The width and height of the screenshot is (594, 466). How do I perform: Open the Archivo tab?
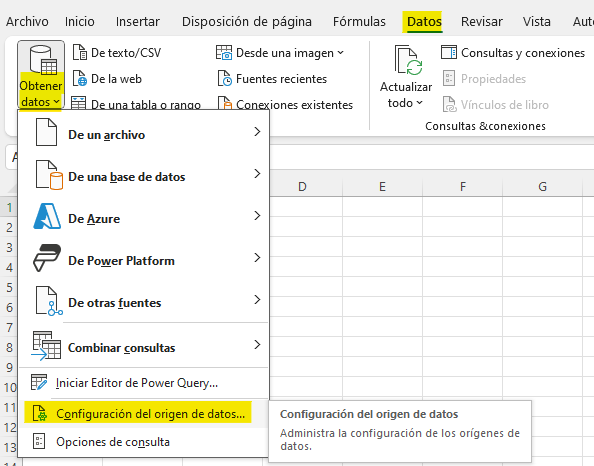coord(27,22)
